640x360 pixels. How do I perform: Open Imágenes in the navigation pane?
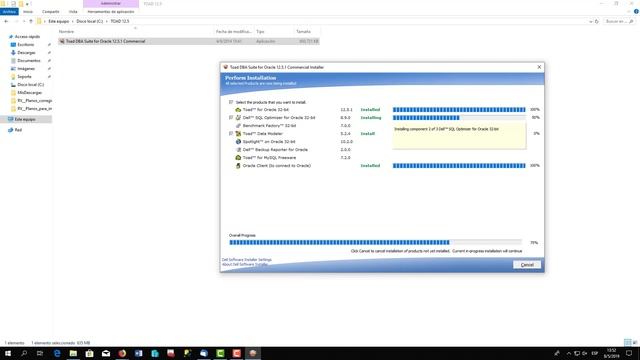(x=26, y=69)
